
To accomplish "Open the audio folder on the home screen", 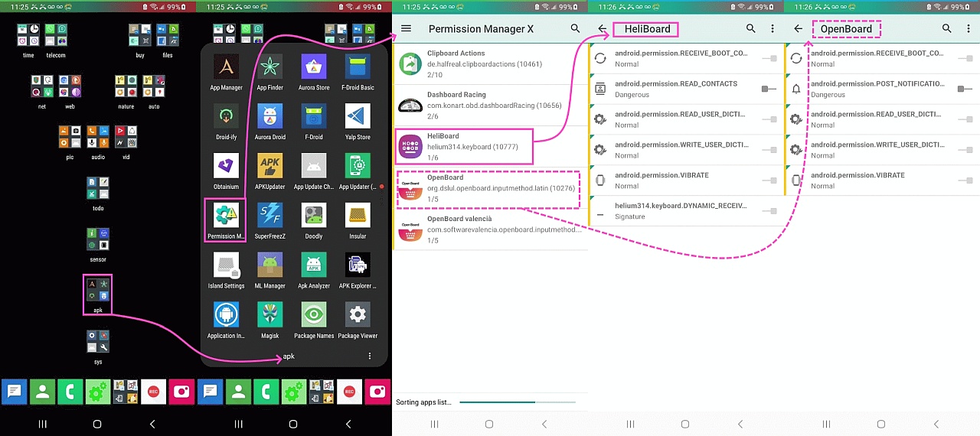I will pos(97,137).
